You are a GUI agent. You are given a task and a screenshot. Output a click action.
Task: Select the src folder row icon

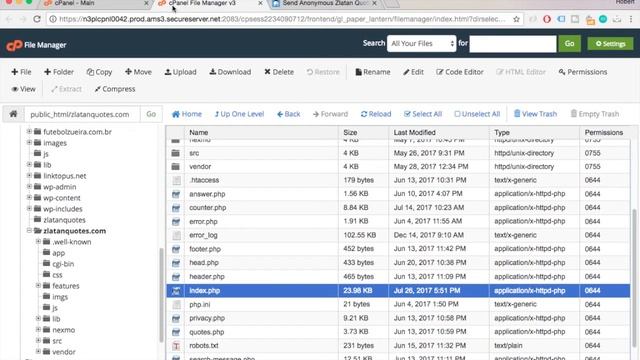point(176,153)
